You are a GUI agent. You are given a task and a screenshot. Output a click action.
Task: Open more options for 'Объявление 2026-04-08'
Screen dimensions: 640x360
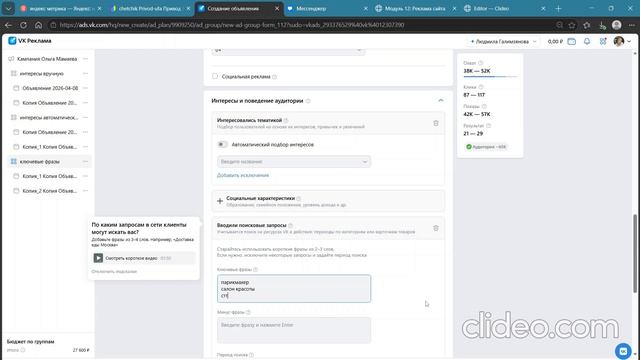coord(85,88)
